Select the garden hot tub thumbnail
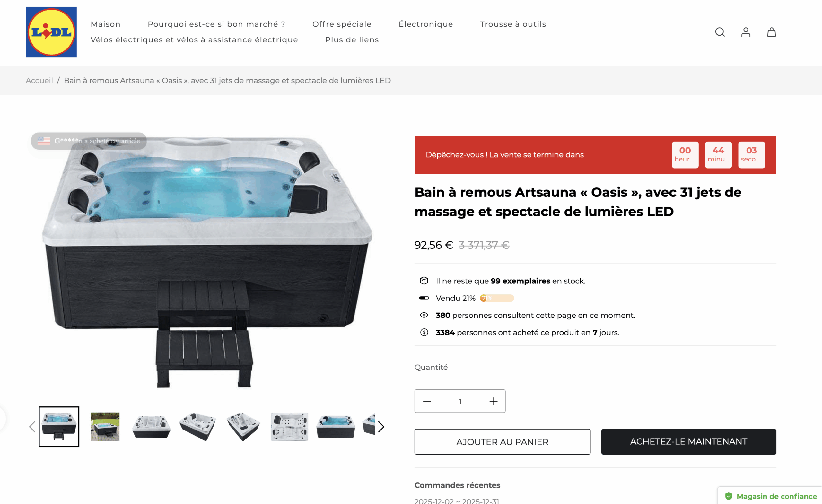The image size is (822, 504). coord(105,426)
